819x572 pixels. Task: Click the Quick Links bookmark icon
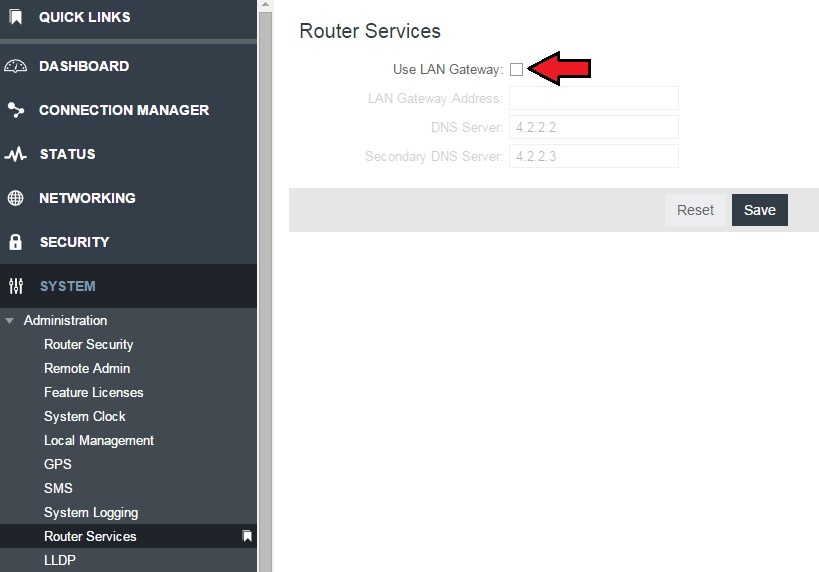[x=16, y=17]
